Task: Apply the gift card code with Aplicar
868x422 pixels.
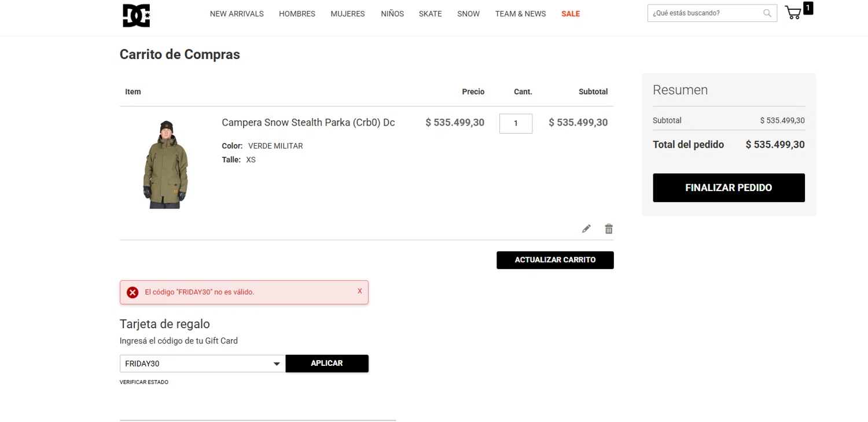Action: pos(327,363)
